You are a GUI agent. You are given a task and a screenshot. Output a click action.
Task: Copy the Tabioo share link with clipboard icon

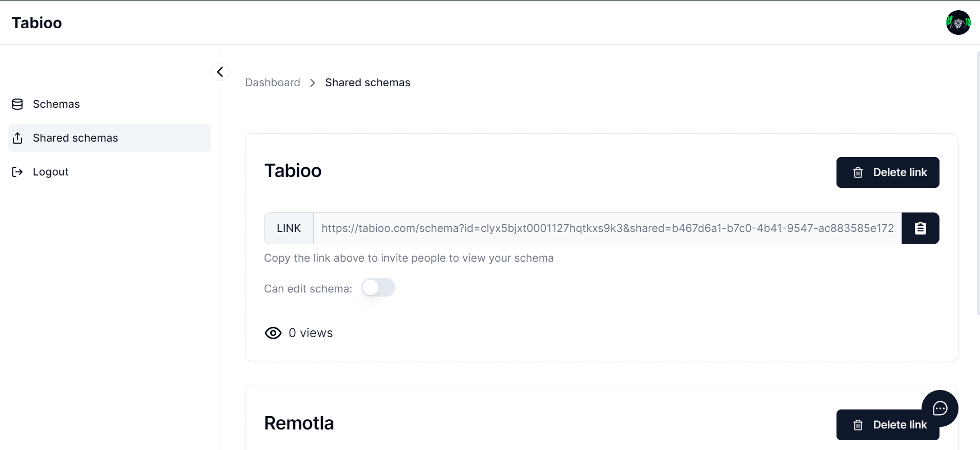point(920,228)
